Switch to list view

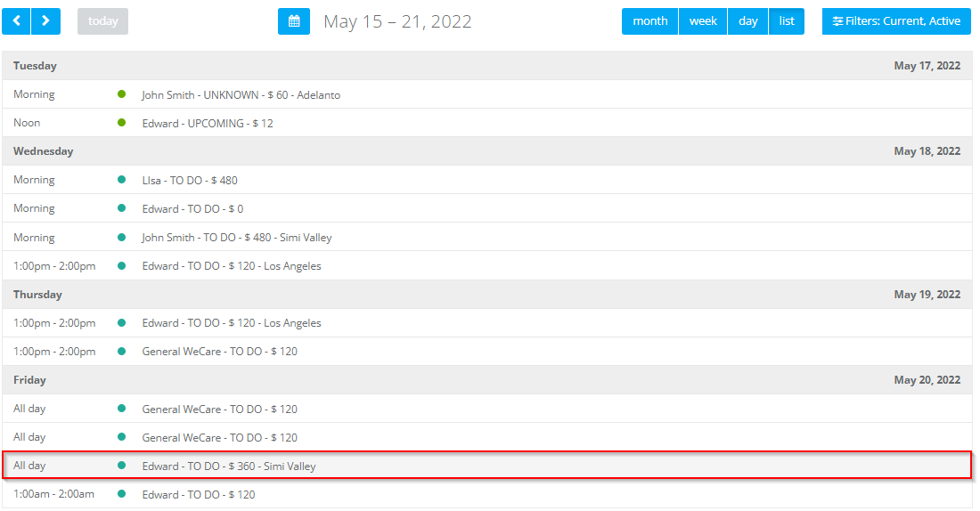(x=787, y=21)
